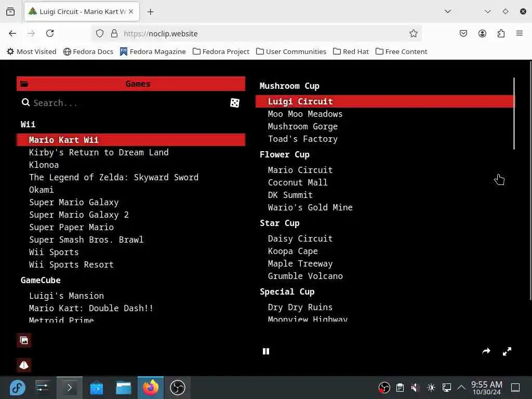This screenshot has width=532, height=399.
Task: Expand hidden system tray icons
Action: 461,387
